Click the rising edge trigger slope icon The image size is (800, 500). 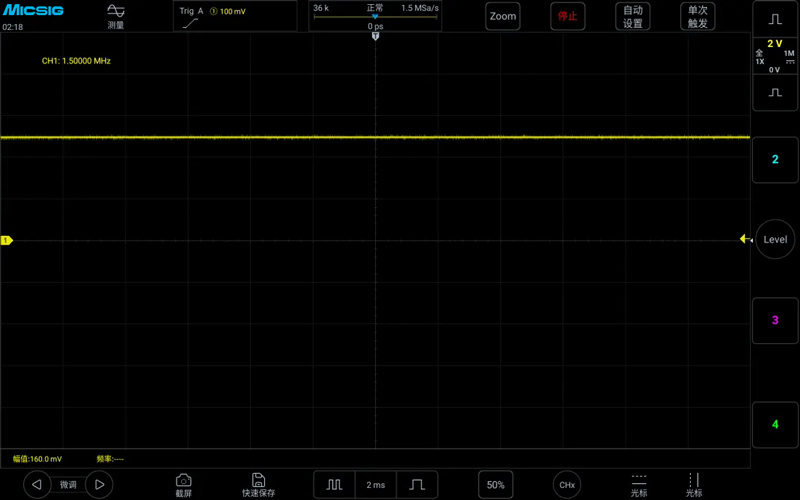(190, 23)
